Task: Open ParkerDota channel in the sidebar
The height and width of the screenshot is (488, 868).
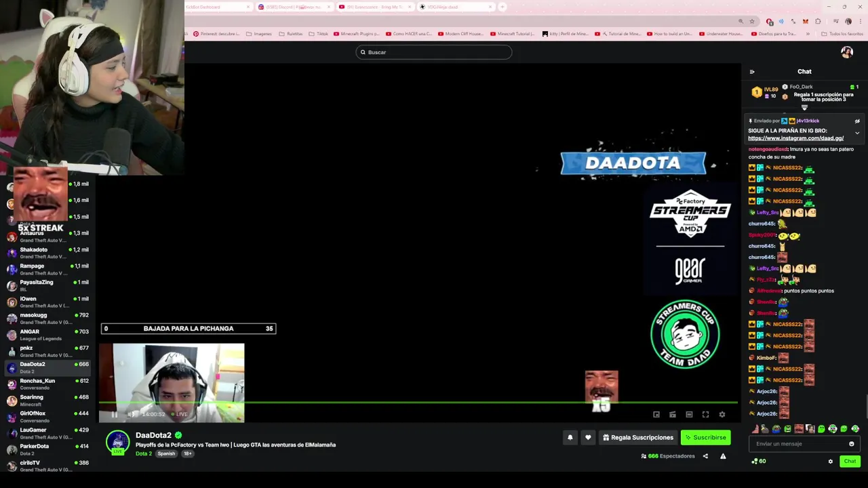Action: [x=47, y=449]
